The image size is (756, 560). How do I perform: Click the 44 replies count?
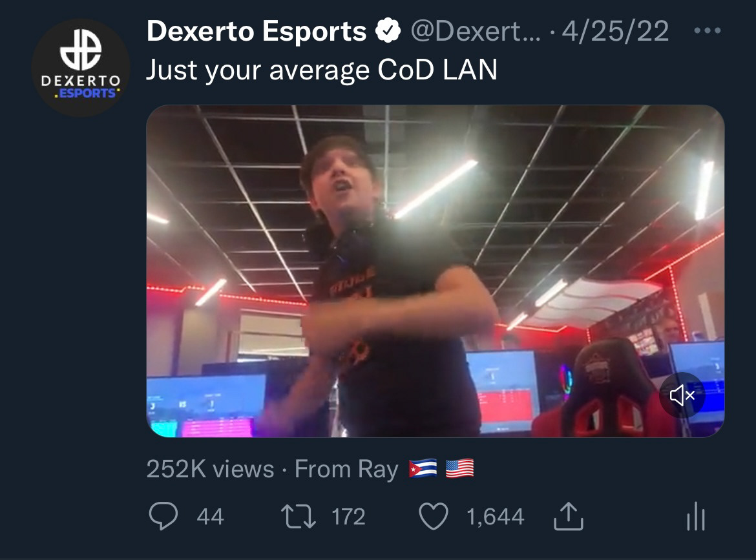tap(210, 517)
